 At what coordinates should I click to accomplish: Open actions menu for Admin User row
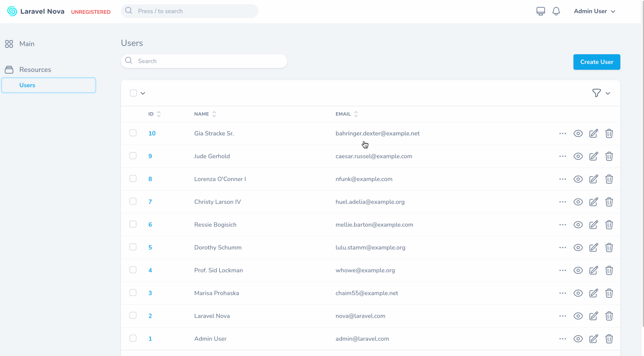(x=563, y=339)
